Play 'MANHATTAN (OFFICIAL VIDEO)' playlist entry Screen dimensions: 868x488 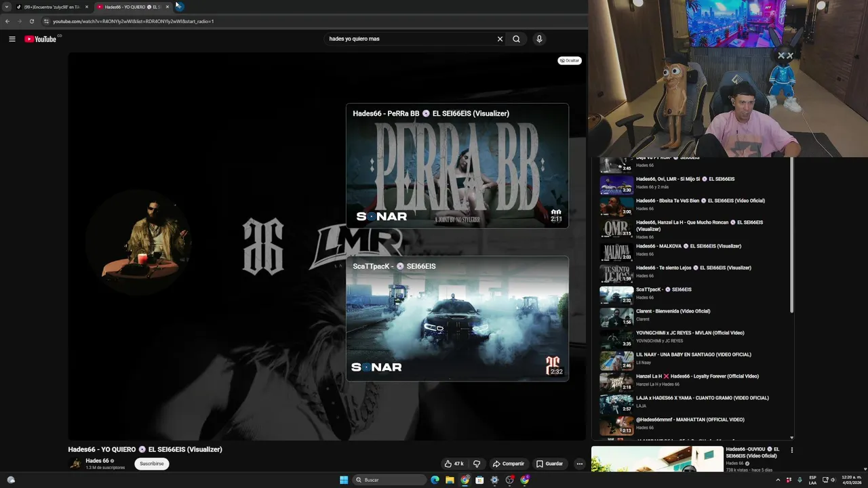[x=692, y=424]
